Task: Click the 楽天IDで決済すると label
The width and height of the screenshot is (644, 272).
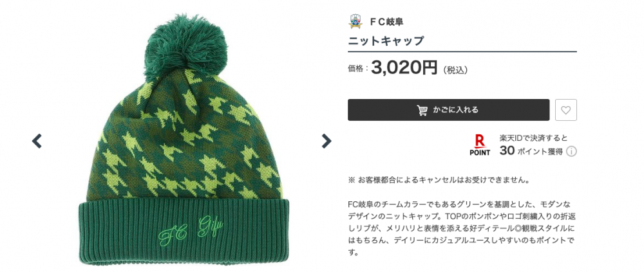Action: [533, 138]
